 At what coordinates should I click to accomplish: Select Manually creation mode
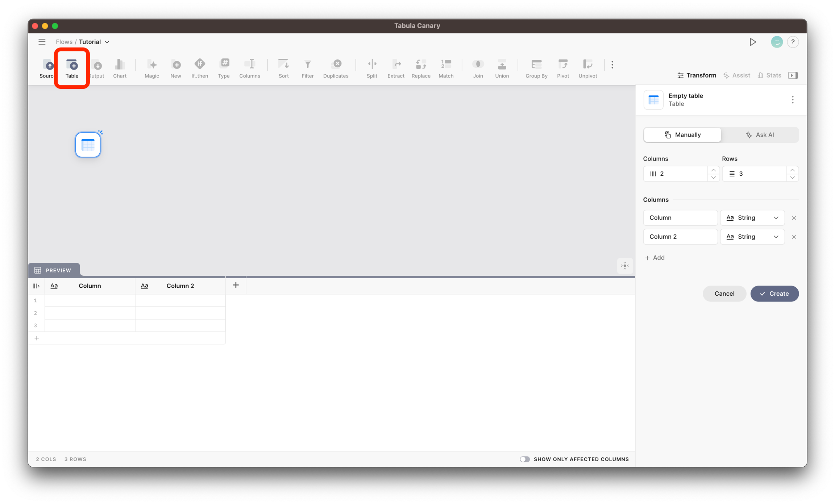pos(682,135)
